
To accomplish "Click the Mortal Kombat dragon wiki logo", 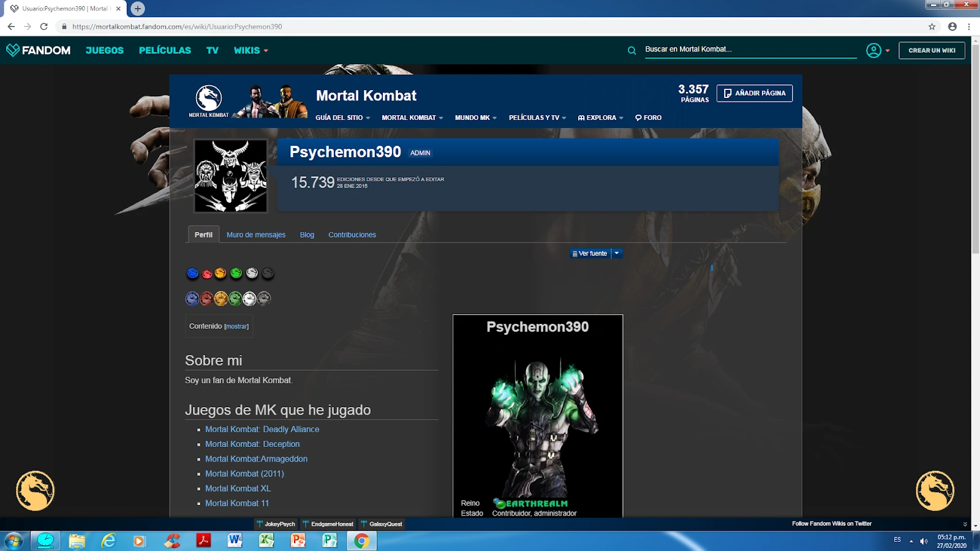I will pos(209,100).
